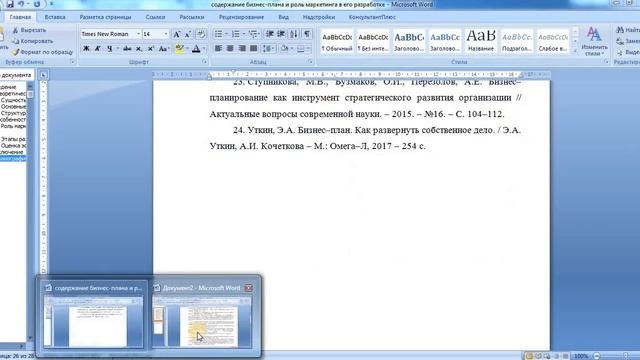Apply a numbered list
The image size is (640, 360).
pyautogui.click(x=236, y=34)
